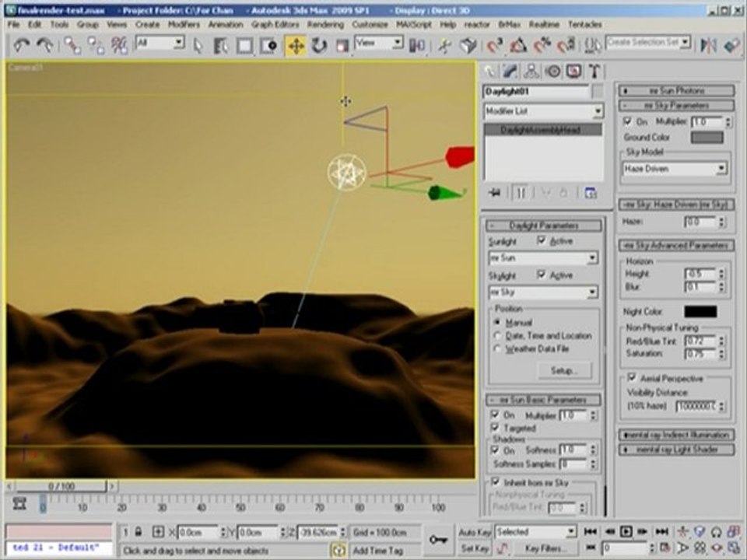Expand the mr Sun Photons rollout
This screenshot has width=747, height=560.
(676, 90)
